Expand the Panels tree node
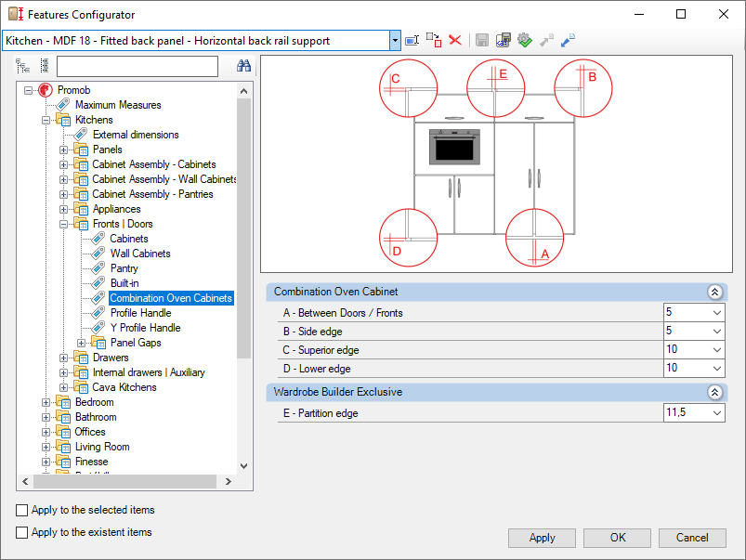Image resolution: width=746 pixels, height=560 pixels. tap(63, 150)
